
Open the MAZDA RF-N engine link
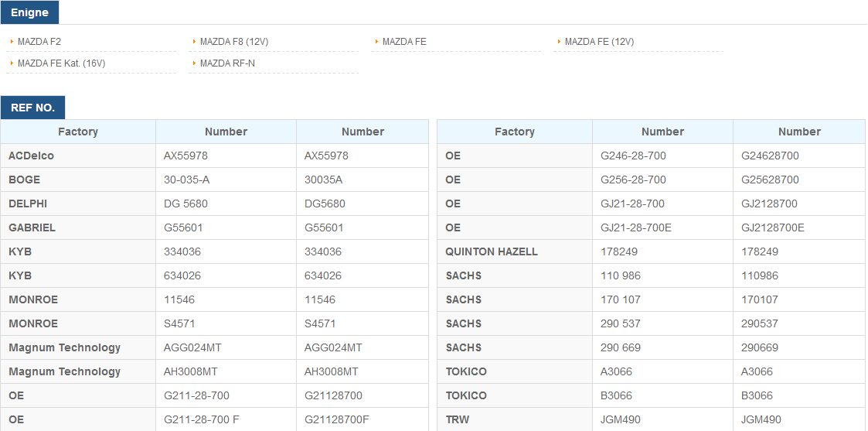(x=227, y=63)
